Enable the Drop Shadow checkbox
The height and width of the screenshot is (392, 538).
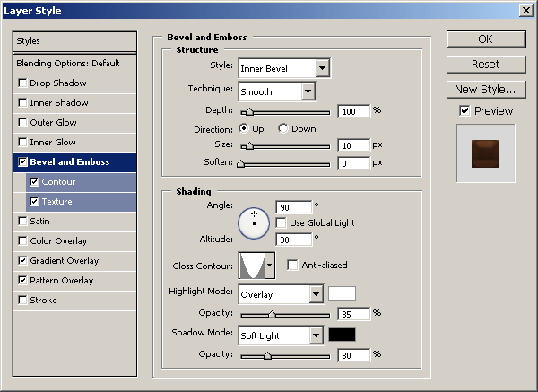tap(22, 83)
